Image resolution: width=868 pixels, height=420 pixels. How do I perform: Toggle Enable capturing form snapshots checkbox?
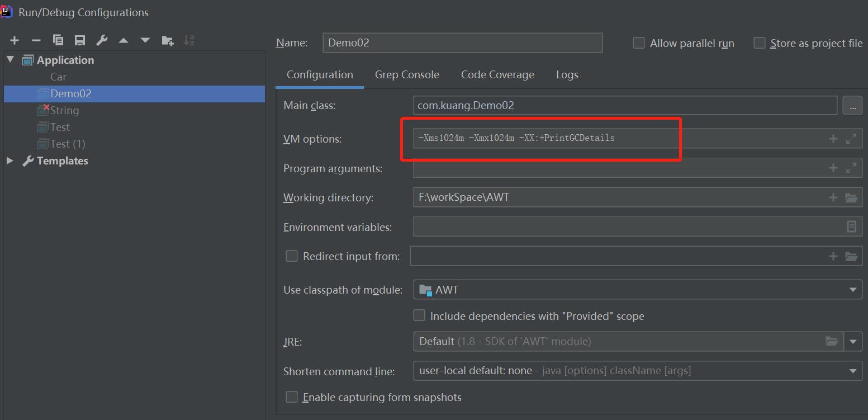[292, 397]
